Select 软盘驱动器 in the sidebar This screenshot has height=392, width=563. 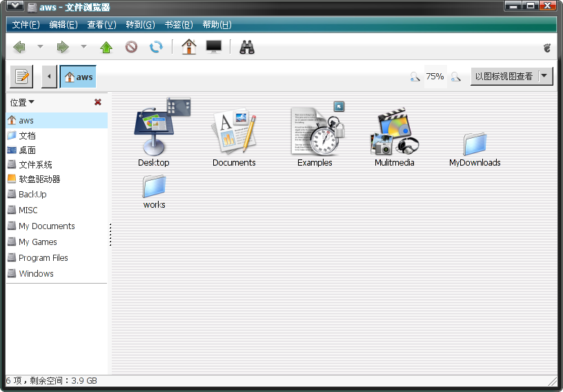click(x=57, y=179)
